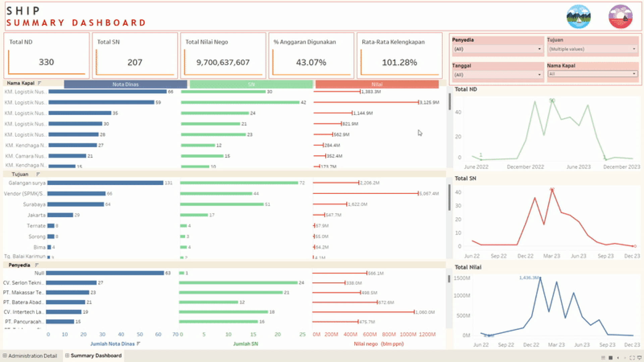Click the sort icon next to Jumlah Nota Dinas
Image resolution: width=644 pixels, height=362 pixels.
tap(139, 344)
